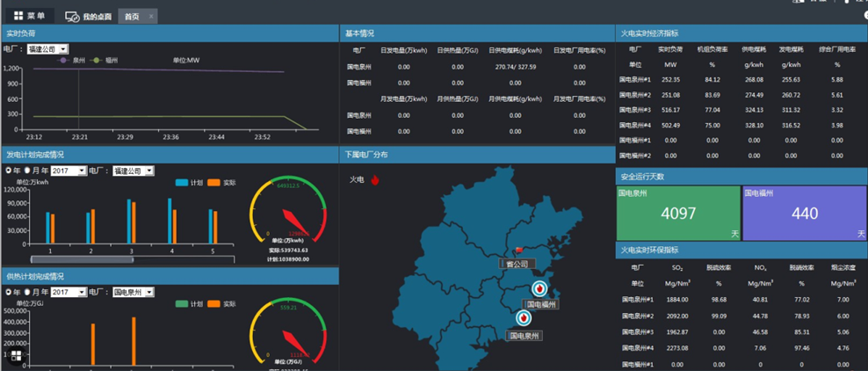868x371 pixels.
Task: Click the red flag 省公司 marker
Action: [x=518, y=251]
